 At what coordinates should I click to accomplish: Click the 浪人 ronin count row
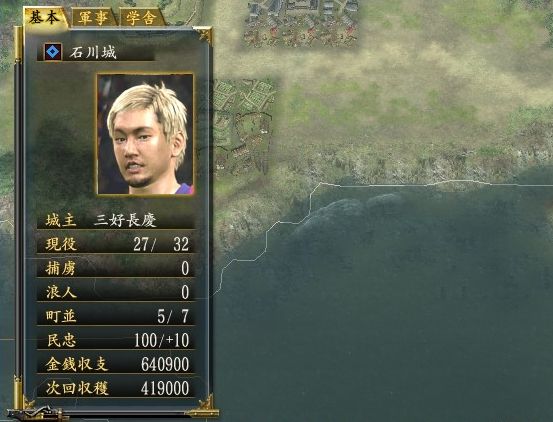click(x=116, y=292)
